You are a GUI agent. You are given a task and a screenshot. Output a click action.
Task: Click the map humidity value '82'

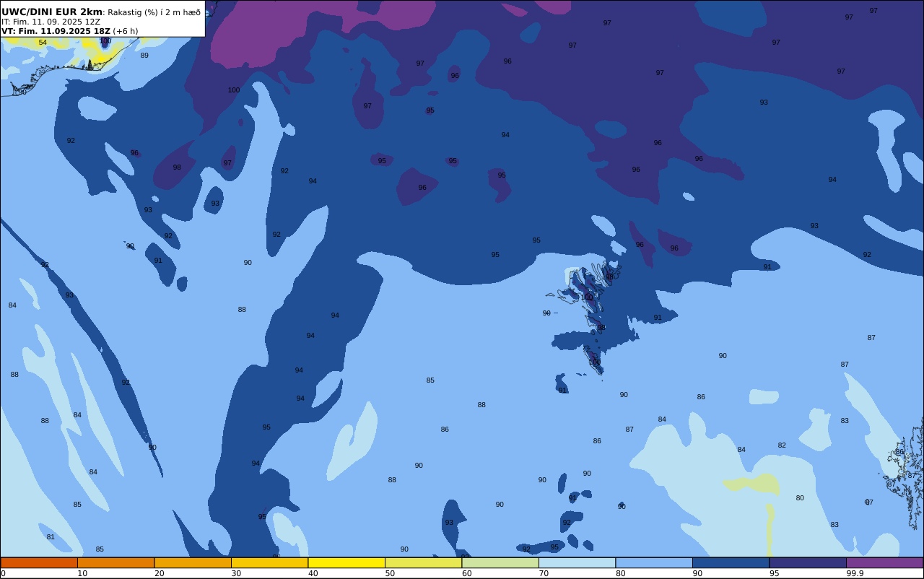pos(782,445)
